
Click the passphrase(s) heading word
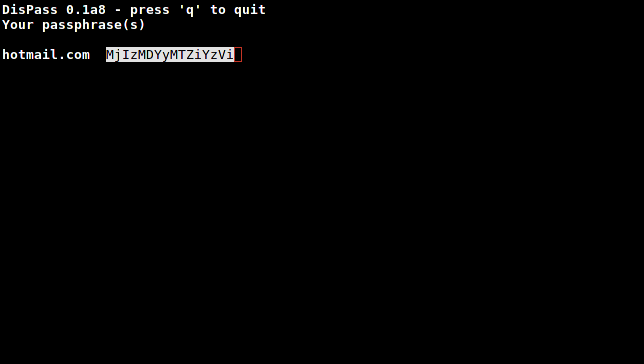[x=94, y=25]
